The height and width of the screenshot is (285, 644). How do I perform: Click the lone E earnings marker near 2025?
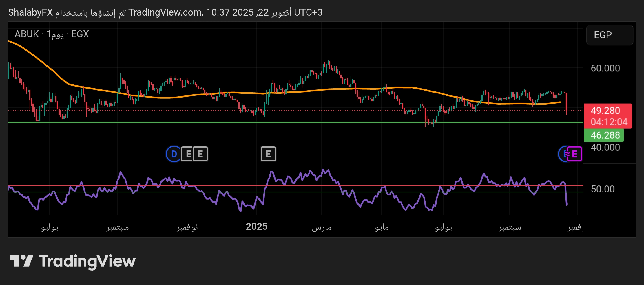(268, 154)
